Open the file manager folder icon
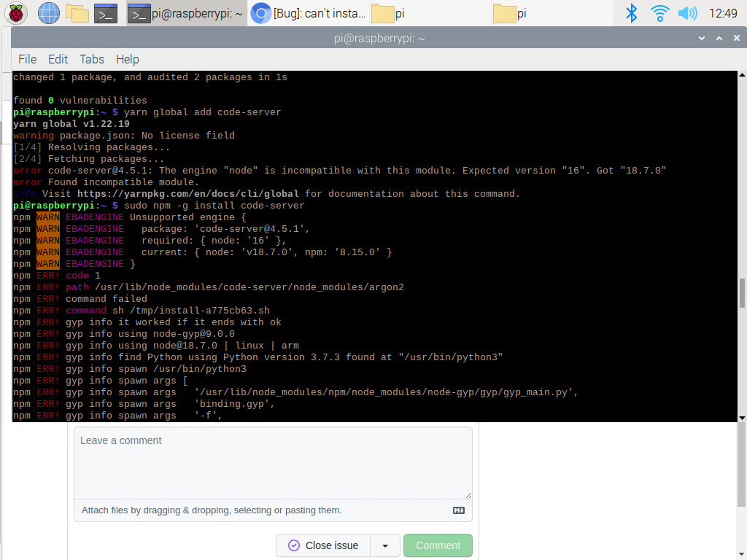The height and width of the screenshot is (560, 747). coord(77,13)
